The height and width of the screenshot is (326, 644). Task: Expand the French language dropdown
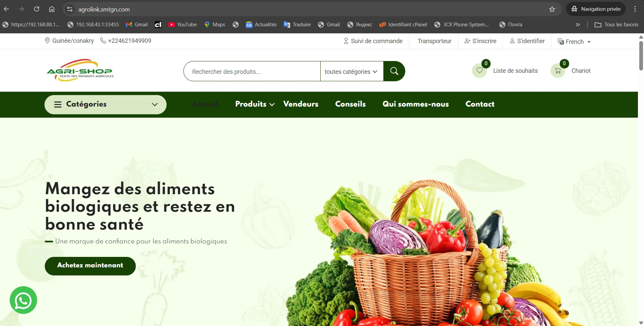[x=574, y=41]
